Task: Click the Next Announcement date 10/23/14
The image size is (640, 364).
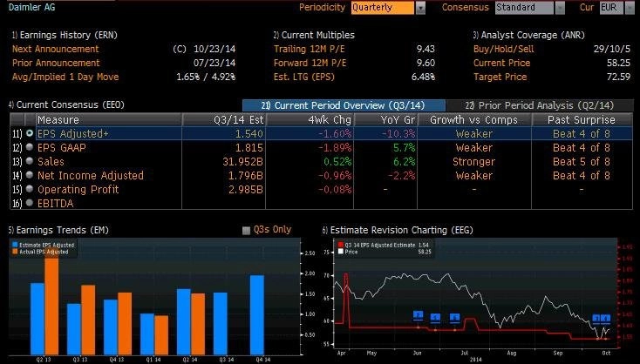Action: [214, 49]
